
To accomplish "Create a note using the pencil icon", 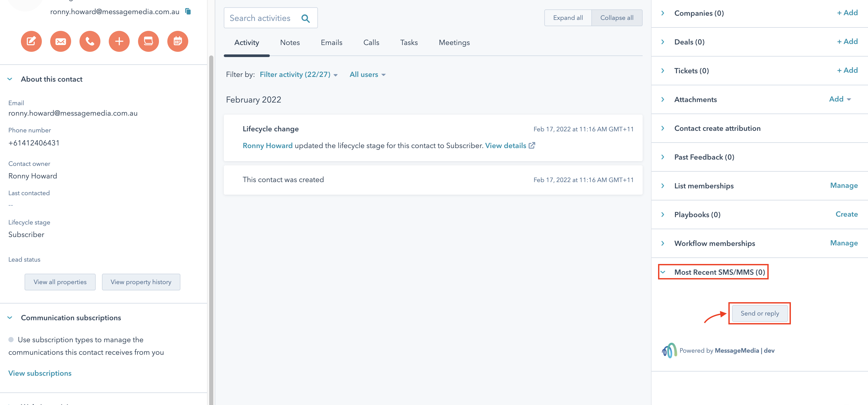I will point(31,41).
